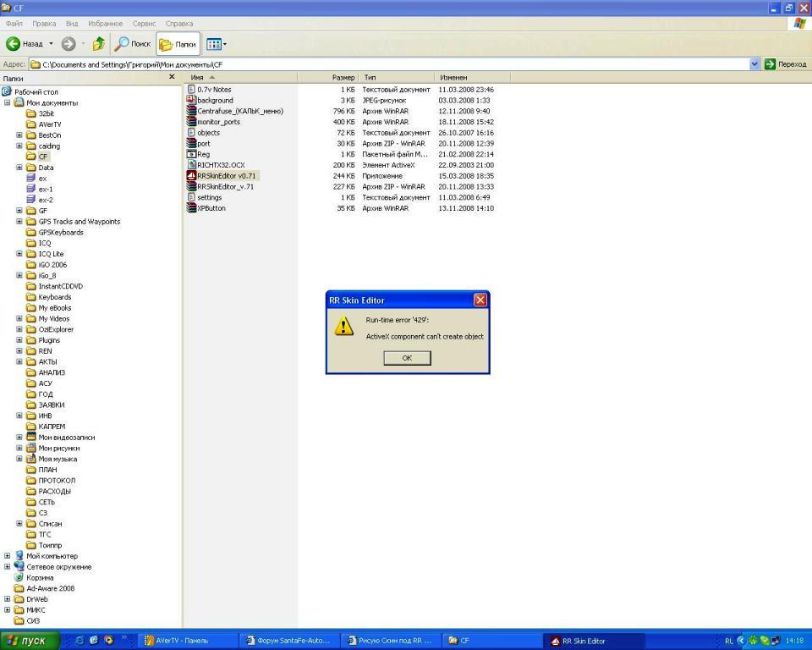This screenshot has width=812, height=650.
Task: Select the RICHTX32.OCX ActiveX file
Action: point(220,165)
